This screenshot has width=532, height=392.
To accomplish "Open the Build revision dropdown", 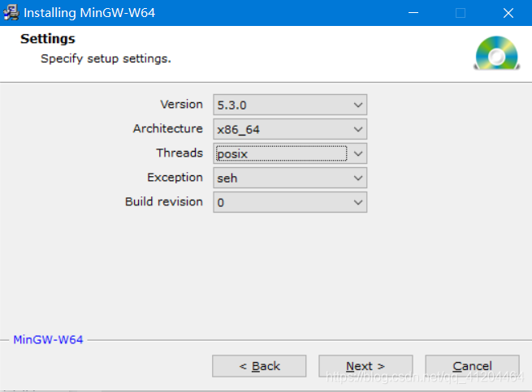I will (290, 202).
